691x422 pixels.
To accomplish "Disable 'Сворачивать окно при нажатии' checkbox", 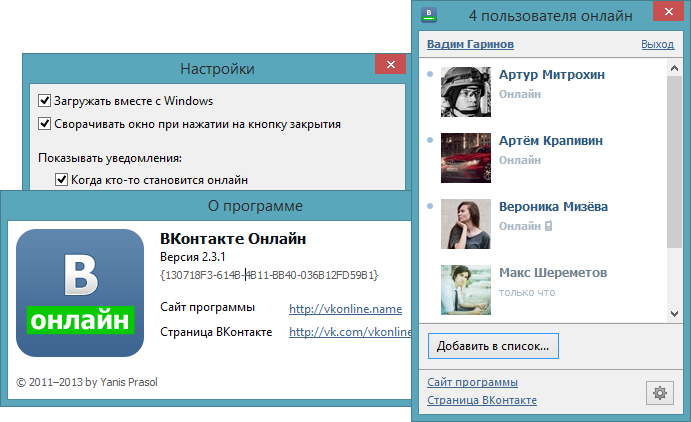I will [44, 124].
